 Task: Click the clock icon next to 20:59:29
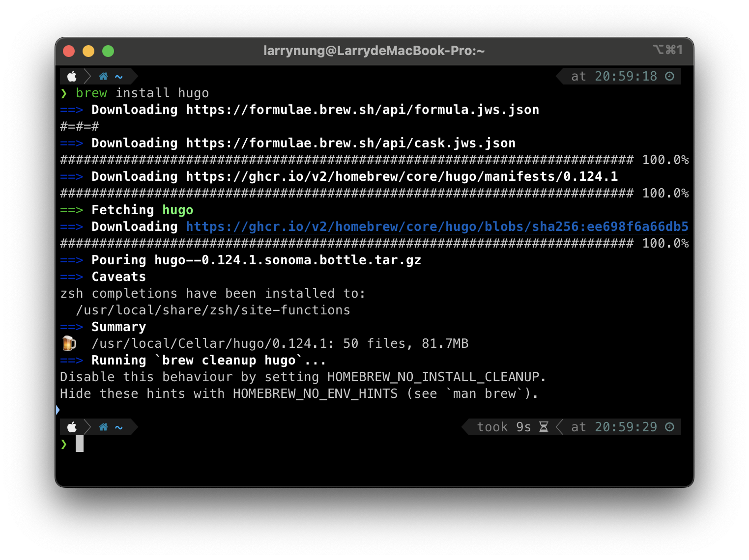669,427
